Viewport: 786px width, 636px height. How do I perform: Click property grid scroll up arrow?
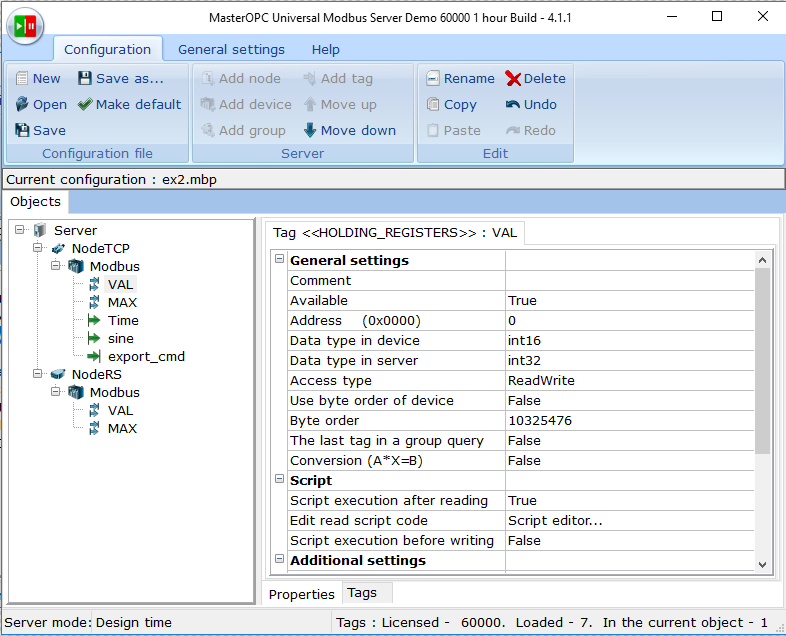(x=762, y=260)
